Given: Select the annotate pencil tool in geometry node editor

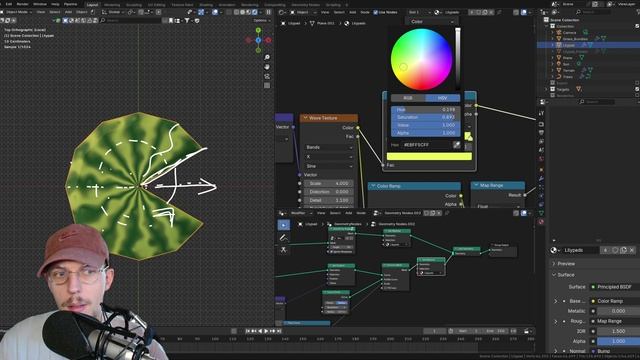Looking at the screenshot, I should [x=283, y=238].
